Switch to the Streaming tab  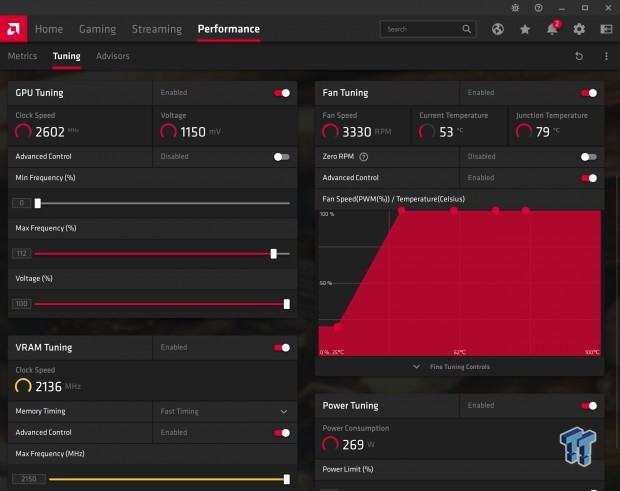point(157,29)
